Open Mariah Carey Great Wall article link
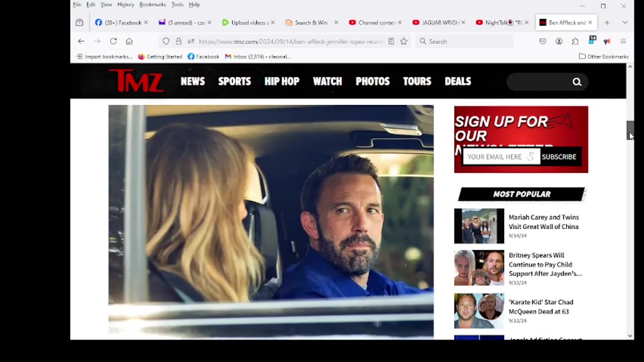Image resolution: width=644 pixels, height=362 pixels. point(544,222)
